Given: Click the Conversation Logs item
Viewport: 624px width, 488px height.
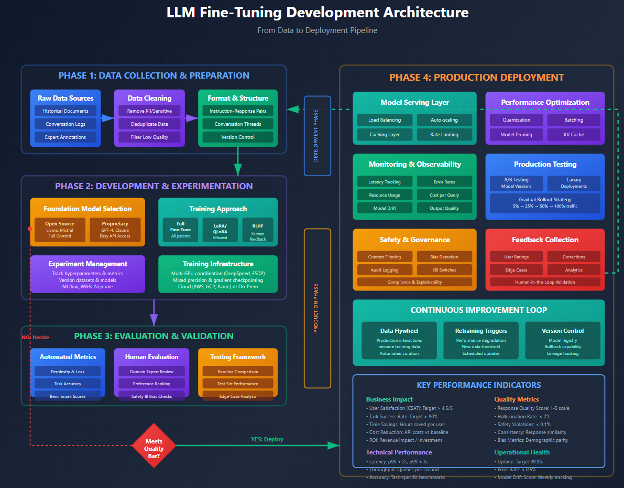Looking at the screenshot, I should tap(65, 124).
